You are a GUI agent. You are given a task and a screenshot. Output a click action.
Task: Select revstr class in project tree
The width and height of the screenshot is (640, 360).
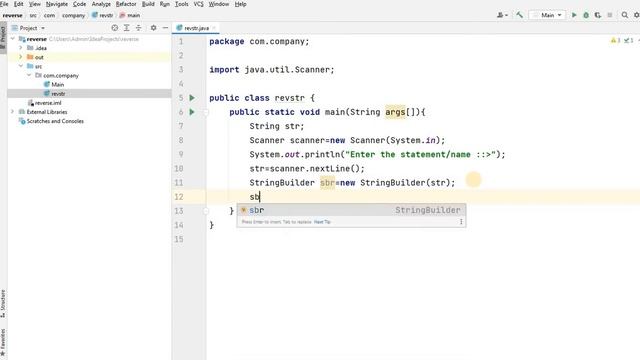tap(58, 93)
